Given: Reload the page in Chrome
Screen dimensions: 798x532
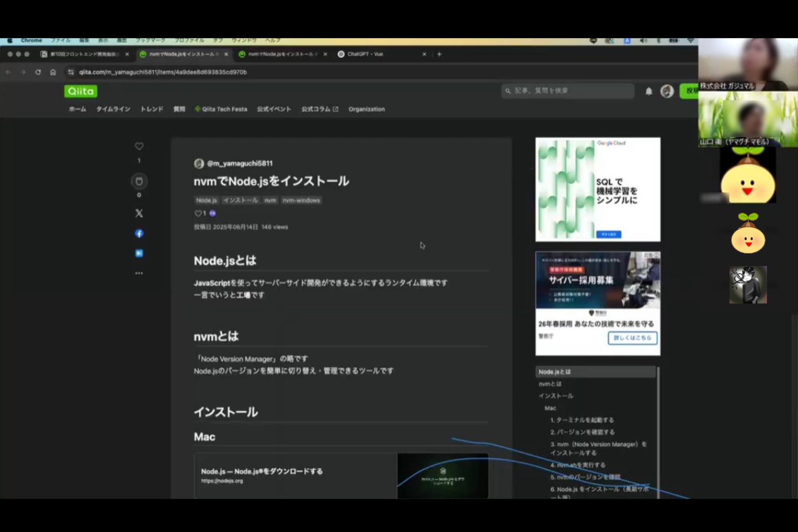Looking at the screenshot, I should [x=38, y=72].
